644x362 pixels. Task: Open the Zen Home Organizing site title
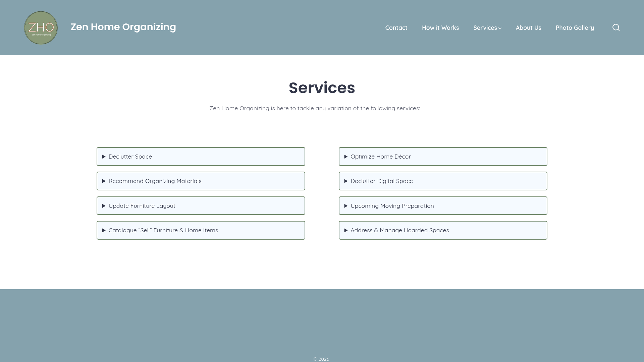click(x=123, y=27)
